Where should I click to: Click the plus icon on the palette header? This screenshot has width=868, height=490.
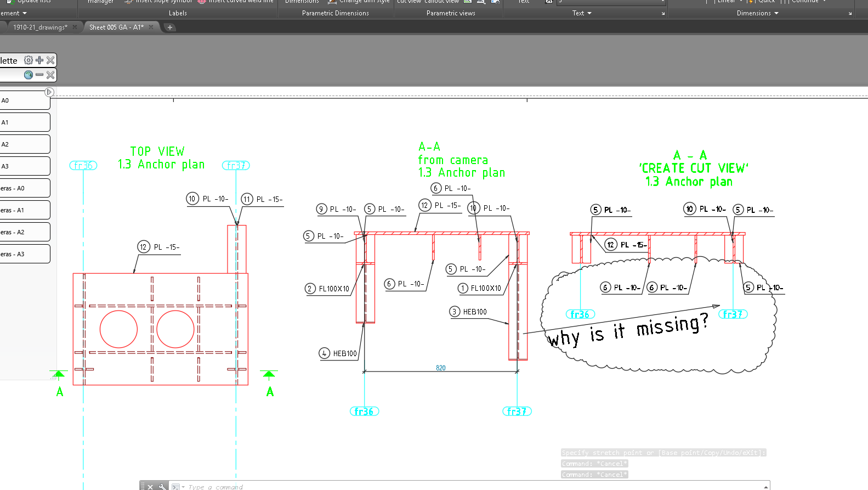(39, 60)
